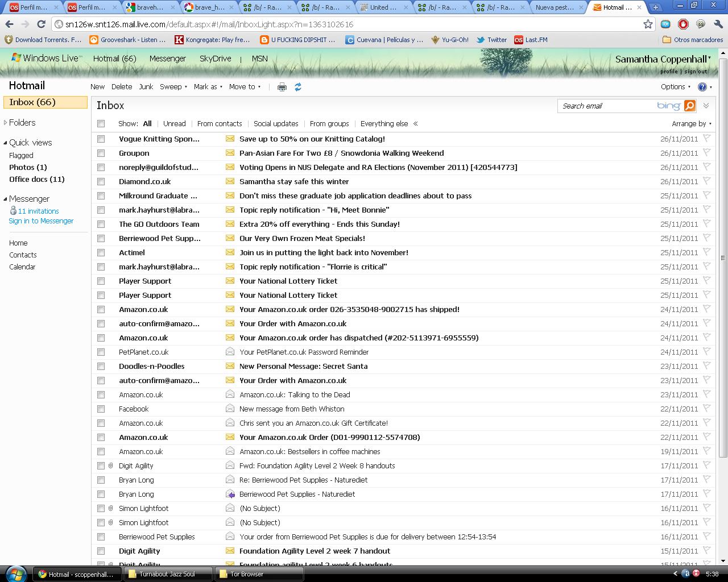This screenshot has height=582, width=728.
Task: Click envelope icon for Facebook message
Action: tap(230, 409)
